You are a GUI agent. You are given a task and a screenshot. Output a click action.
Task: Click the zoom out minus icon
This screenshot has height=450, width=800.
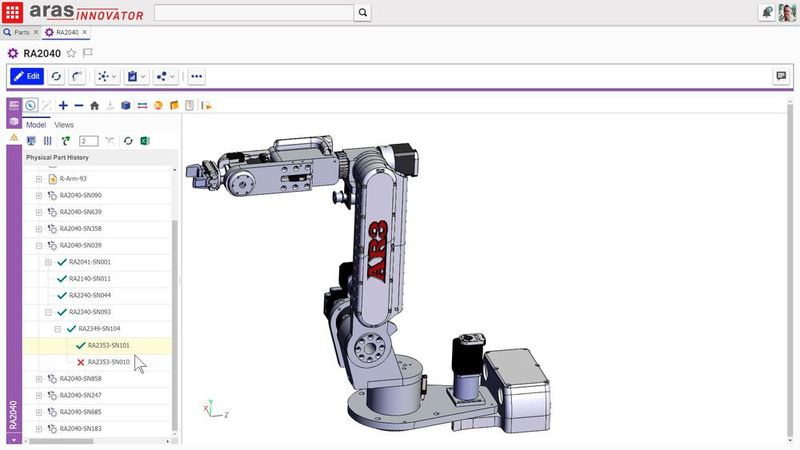pos(79,105)
